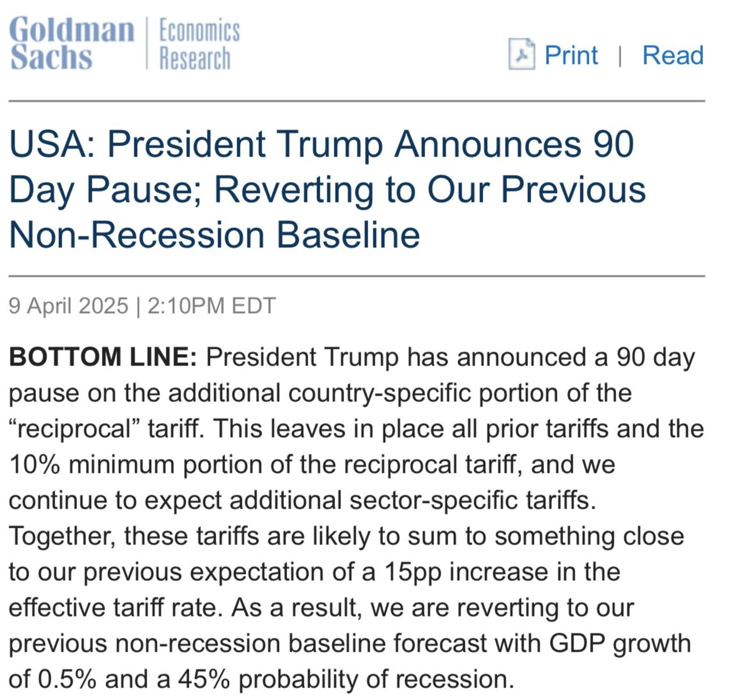Click the word "USA:" in the headline

pyautogui.click(x=52, y=144)
